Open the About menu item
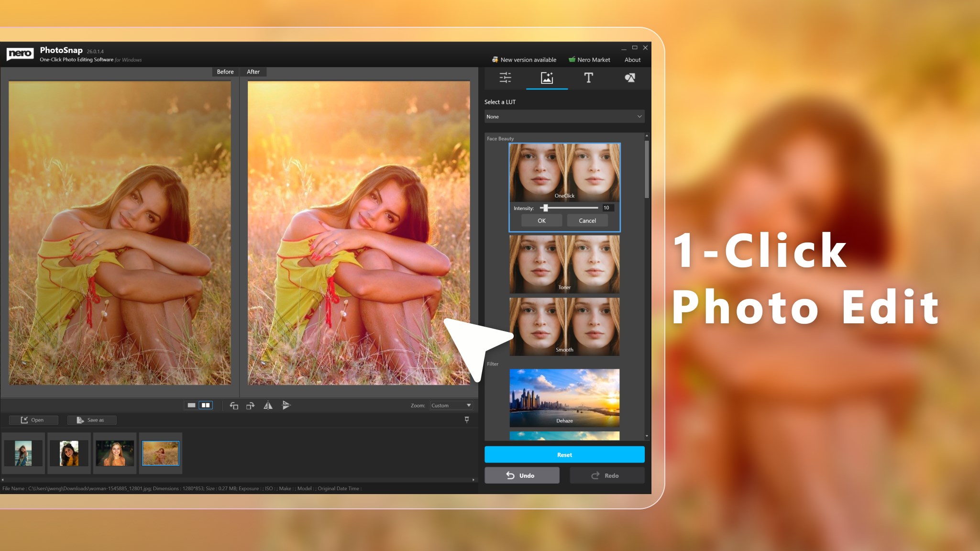980x551 pixels. click(632, 60)
